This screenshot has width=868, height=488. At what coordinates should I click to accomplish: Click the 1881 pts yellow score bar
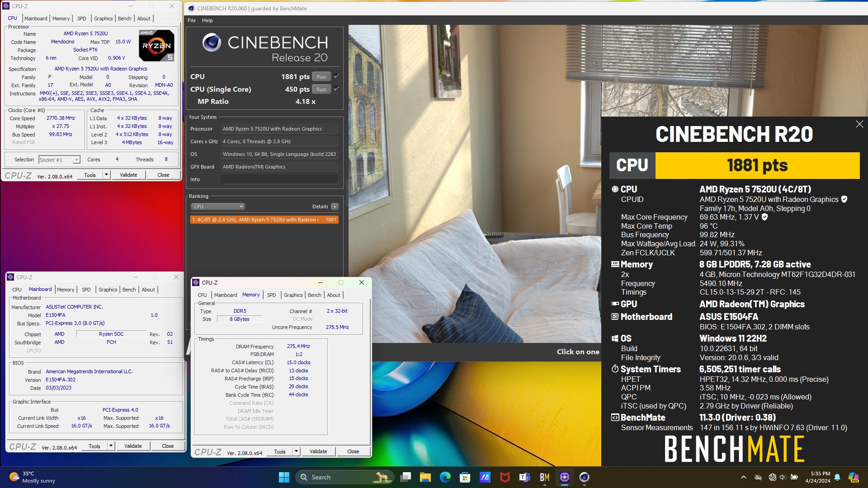(x=757, y=165)
